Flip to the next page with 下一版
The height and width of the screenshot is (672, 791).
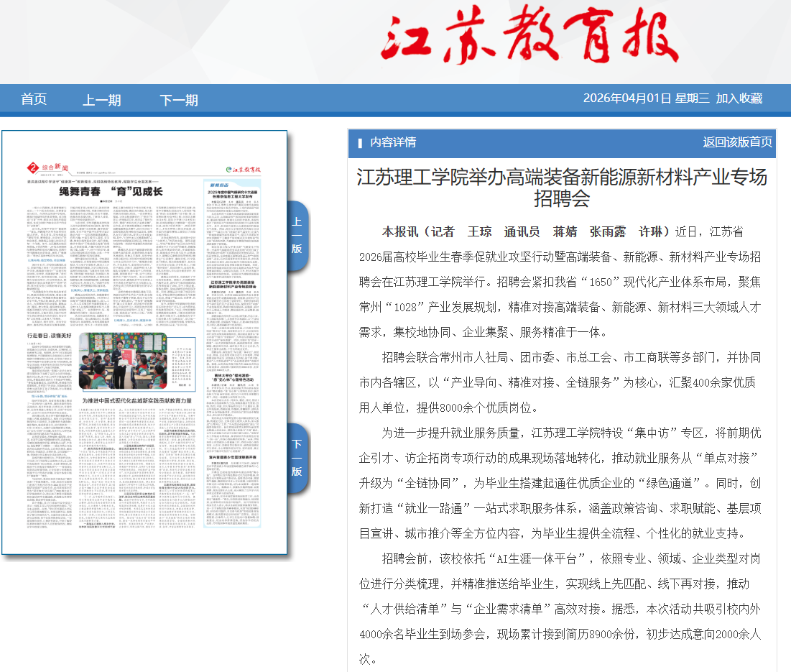click(x=297, y=458)
